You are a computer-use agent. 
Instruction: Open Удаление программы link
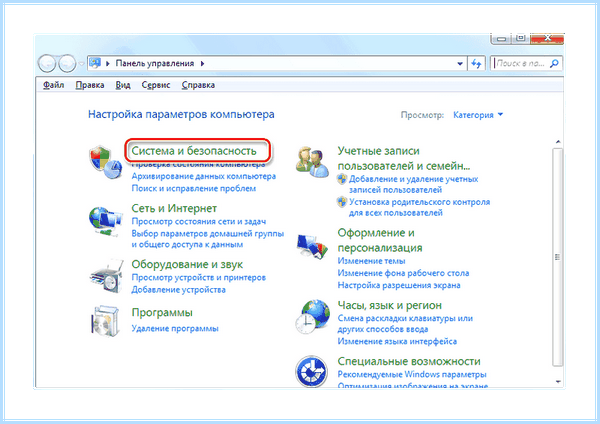[x=175, y=328]
